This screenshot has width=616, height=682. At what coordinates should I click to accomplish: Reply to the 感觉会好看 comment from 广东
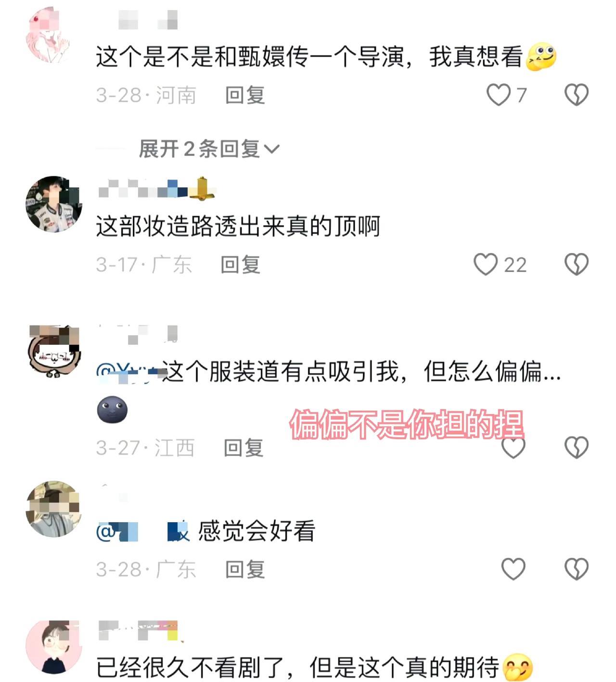(x=245, y=570)
